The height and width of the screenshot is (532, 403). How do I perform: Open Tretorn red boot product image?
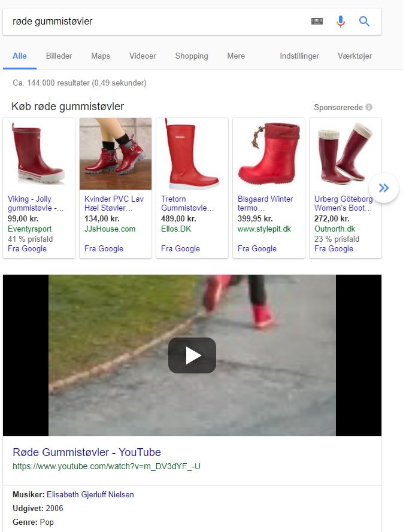coord(192,154)
